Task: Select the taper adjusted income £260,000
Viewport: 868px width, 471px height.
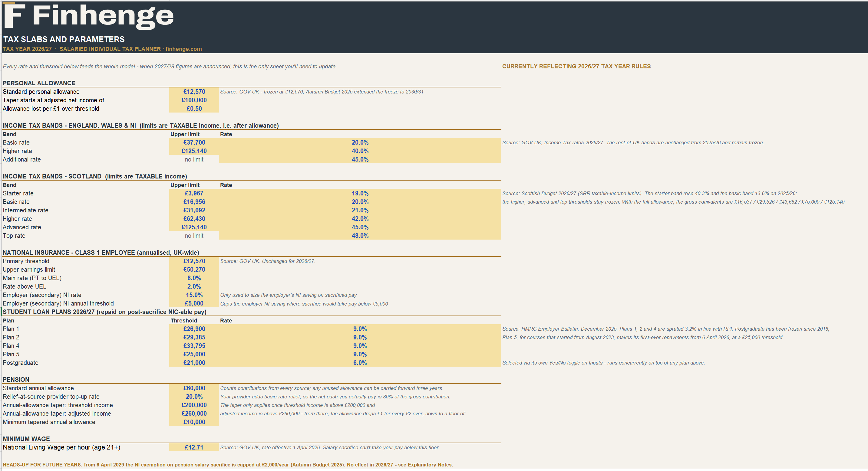Action: point(194,414)
